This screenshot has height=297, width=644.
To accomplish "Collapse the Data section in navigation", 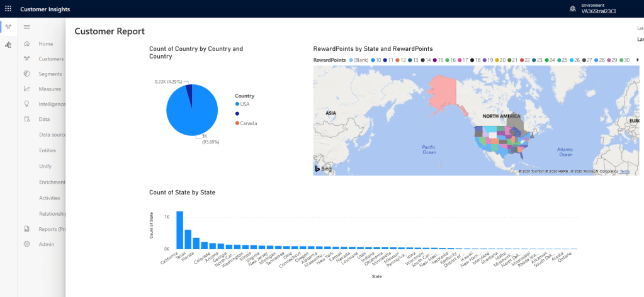I will tap(44, 119).
